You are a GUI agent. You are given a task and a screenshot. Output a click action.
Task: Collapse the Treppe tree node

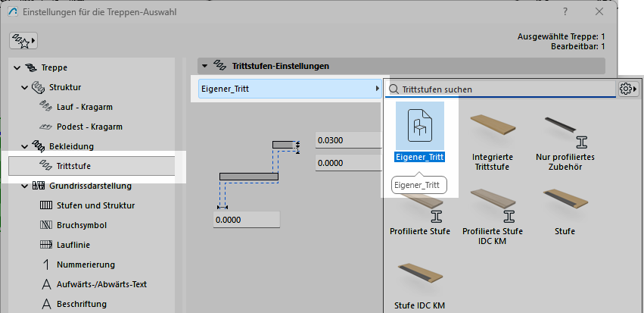[x=16, y=67]
